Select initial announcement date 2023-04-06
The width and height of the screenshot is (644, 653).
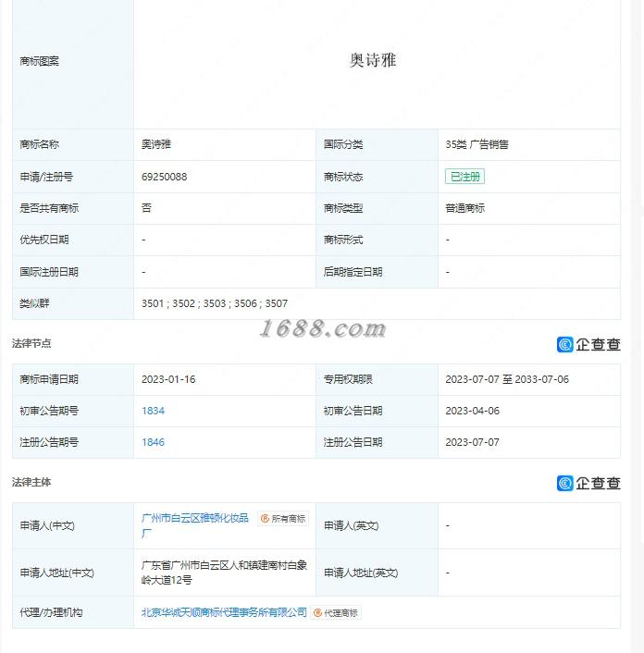point(473,411)
